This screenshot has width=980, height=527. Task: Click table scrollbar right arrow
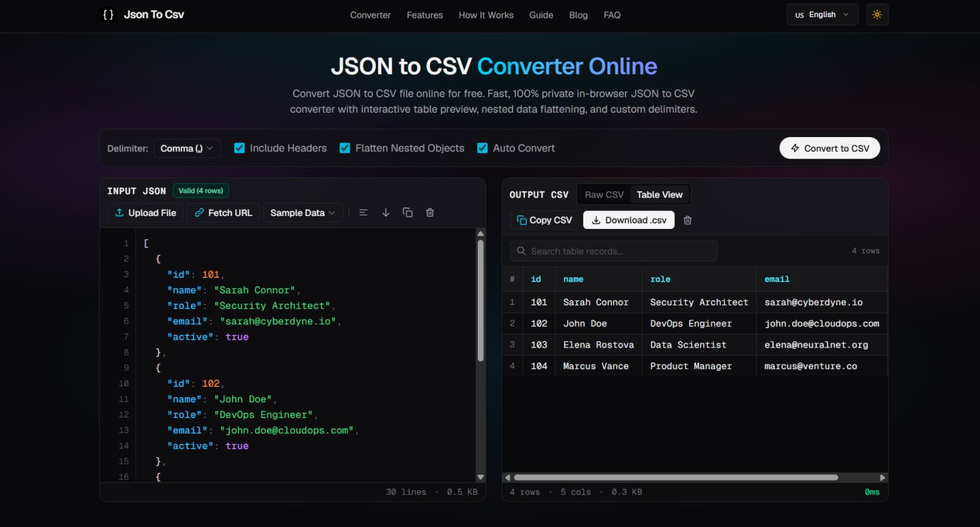click(883, 477)
